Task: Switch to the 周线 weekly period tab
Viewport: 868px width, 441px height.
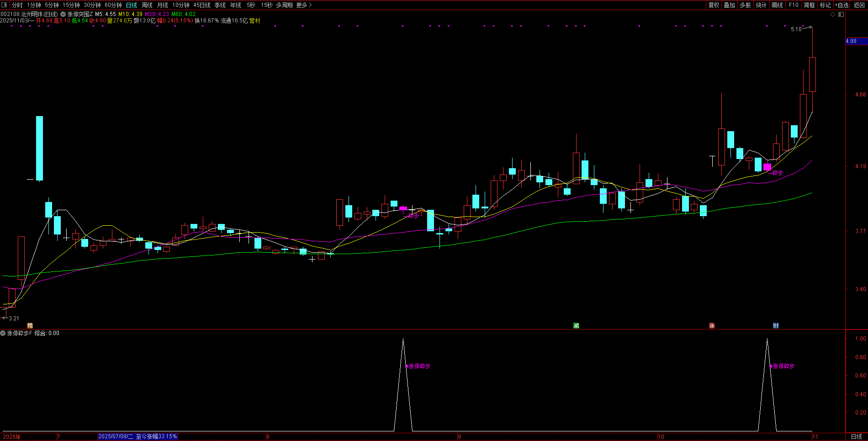Action: [x=147, y=5]
